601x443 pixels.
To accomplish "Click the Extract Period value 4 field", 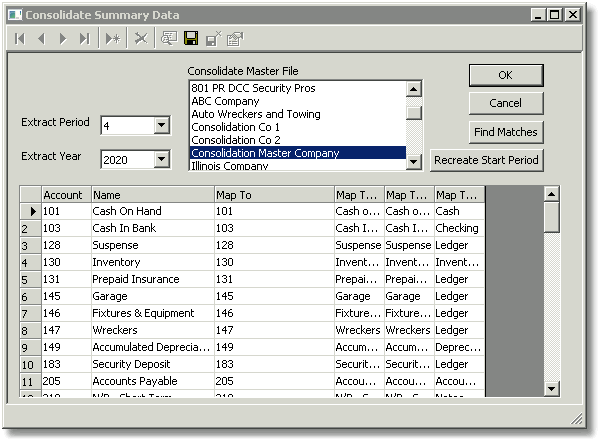I will [128, 126].
